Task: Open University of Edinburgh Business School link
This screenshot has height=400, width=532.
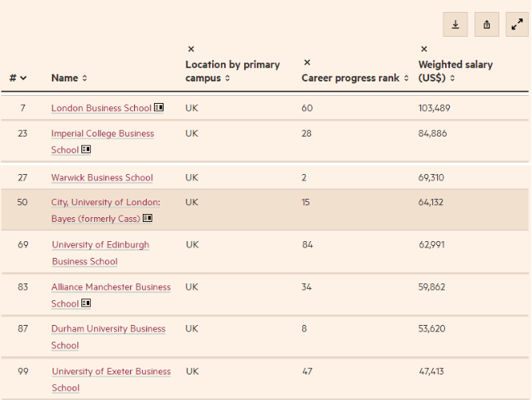Action: (x=100, y=245)
